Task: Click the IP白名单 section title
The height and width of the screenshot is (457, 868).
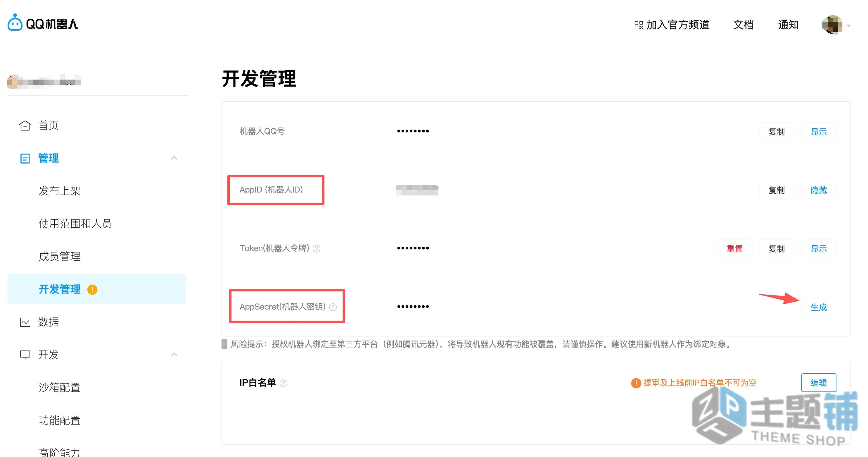Action: [257, 383]
